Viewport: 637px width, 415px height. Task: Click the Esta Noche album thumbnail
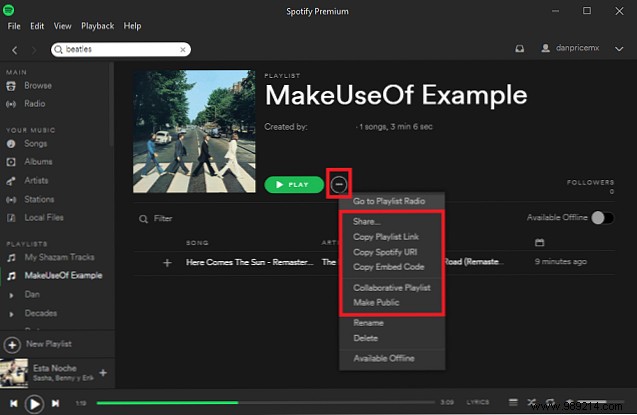tap(14, 372)
